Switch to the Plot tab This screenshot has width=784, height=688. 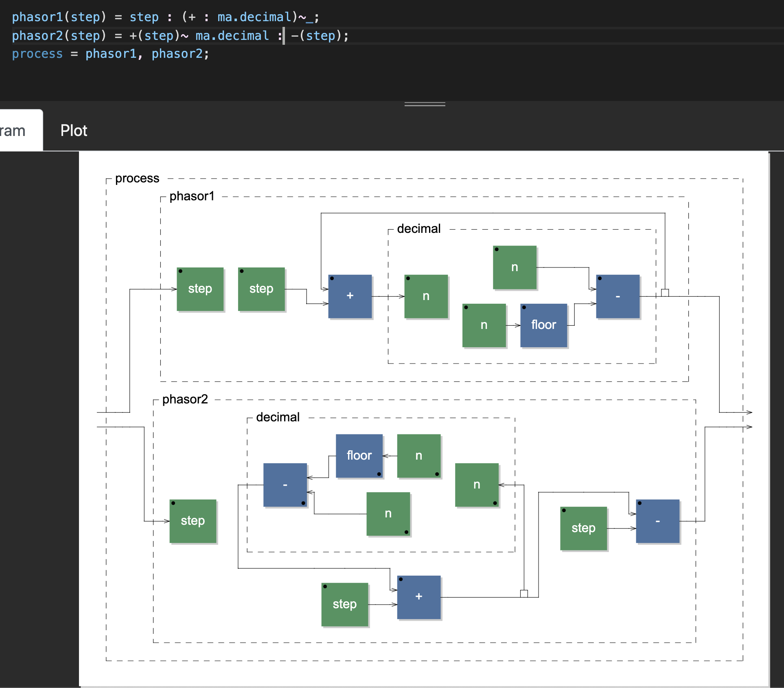point(74,131)
